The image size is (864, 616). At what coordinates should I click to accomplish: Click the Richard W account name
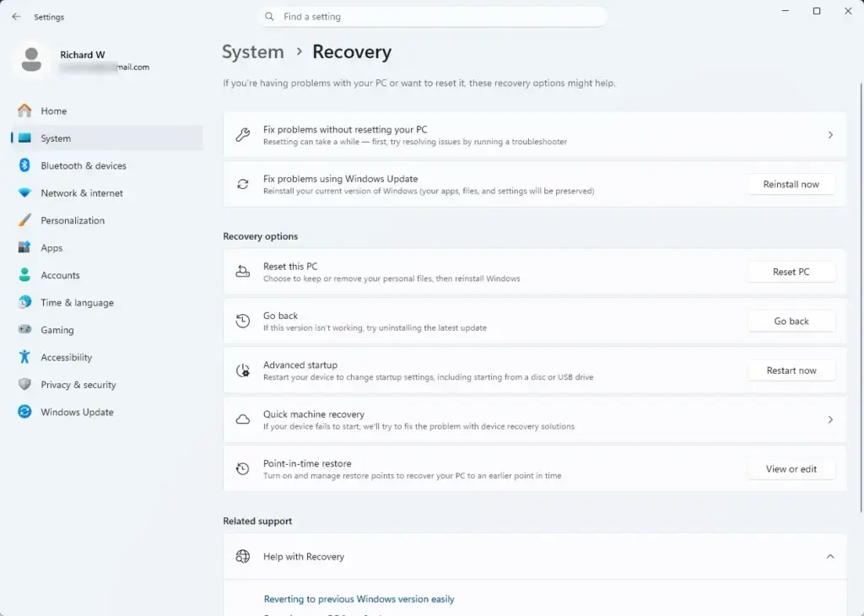pyautogui.click(x=82, y=55)
